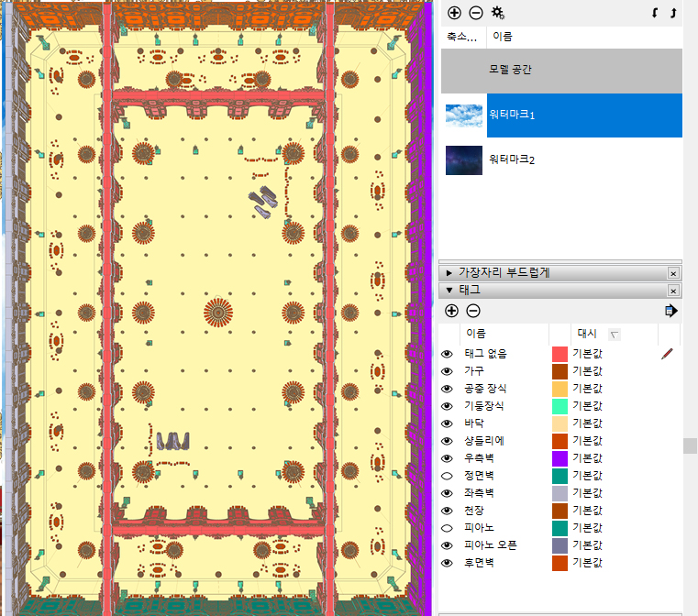Click the move watermark down arrow
The width and height of the screenshot is (698, 616).
click(x=655, y=13)
